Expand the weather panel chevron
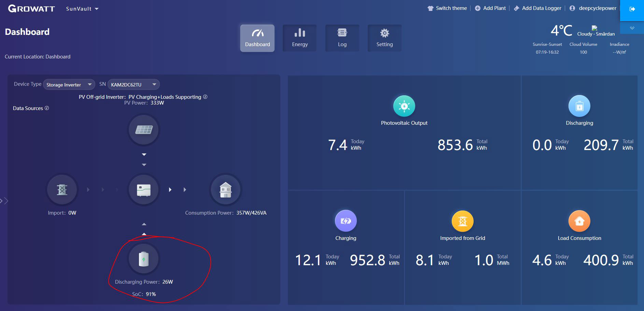 [632, 28]
